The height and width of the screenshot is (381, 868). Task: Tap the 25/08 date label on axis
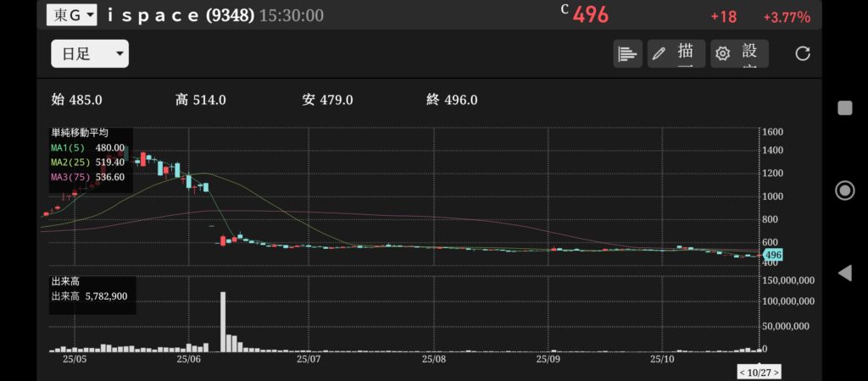click(432, 359)
